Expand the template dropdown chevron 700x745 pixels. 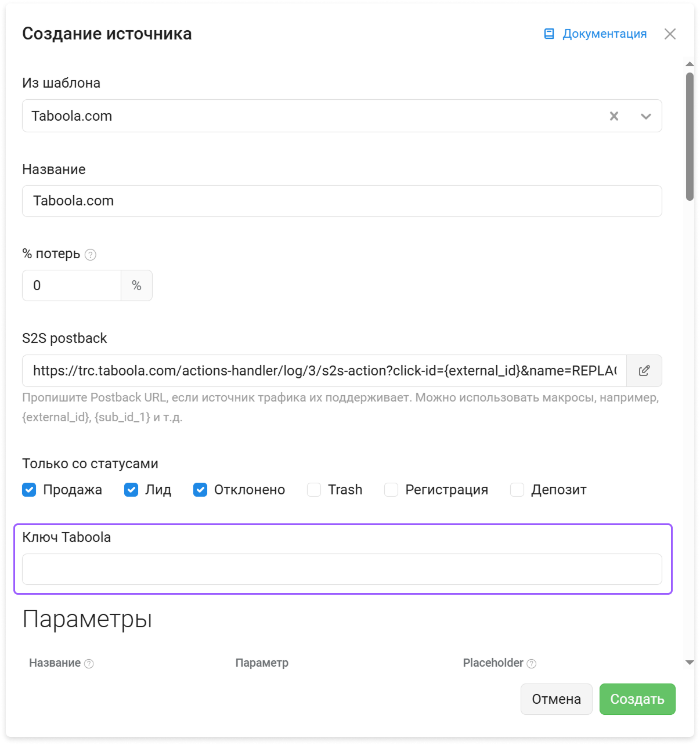coord(646,116)
